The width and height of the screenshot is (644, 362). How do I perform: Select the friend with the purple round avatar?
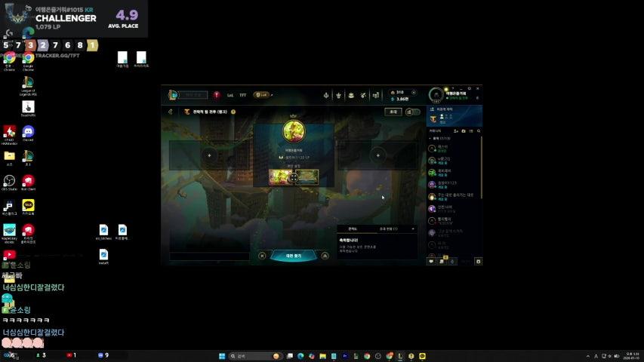454,209
